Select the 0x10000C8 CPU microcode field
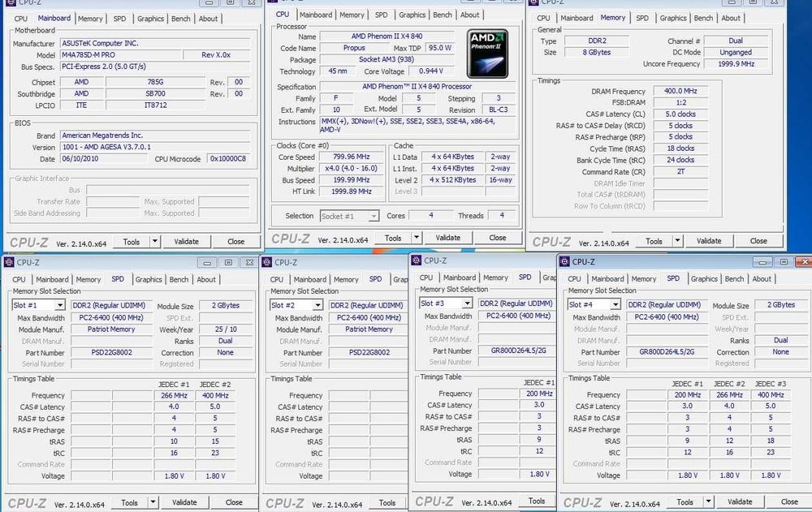This screenshot has width=812, height=512. (x=228, y=159)
